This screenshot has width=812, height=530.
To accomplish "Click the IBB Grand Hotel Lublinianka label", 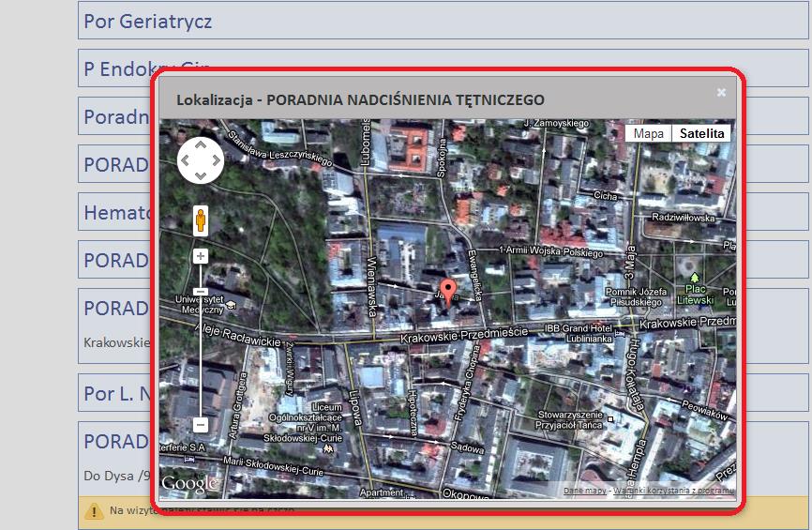I will coord(578,333).
